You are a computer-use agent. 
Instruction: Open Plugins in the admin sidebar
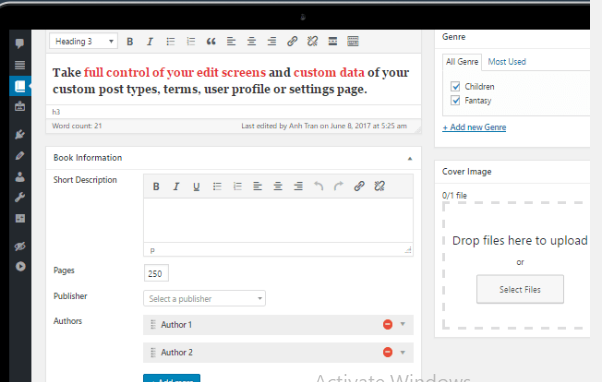pyautogui.click(x=20, y=134)
